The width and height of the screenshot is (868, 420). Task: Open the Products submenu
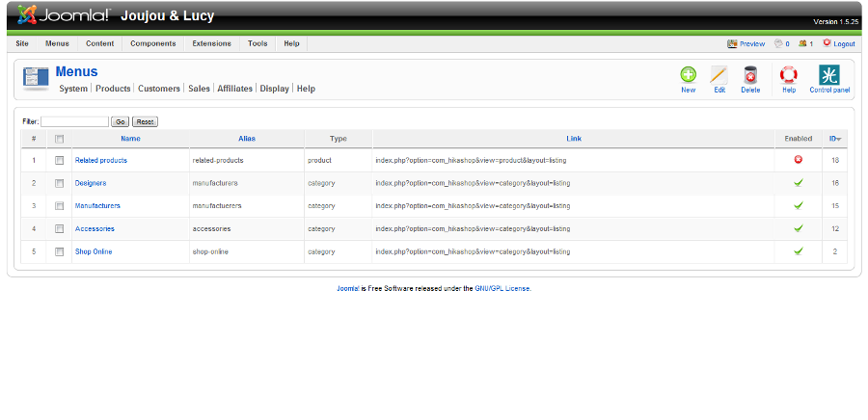coord(113,89)
